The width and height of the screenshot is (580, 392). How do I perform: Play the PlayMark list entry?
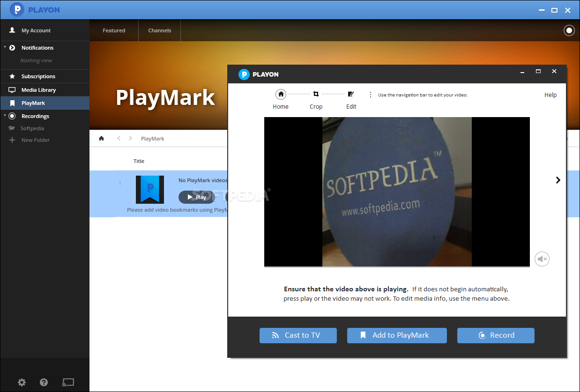[x=196, y=197]
